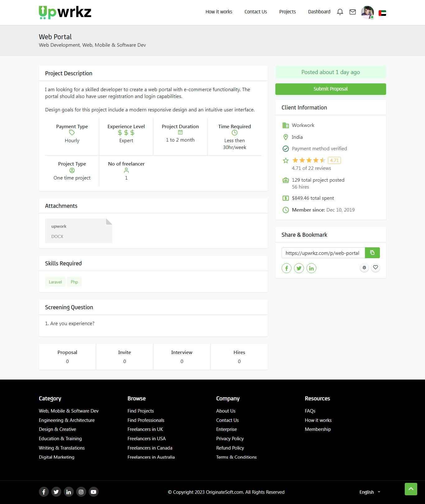This screenshot has width=425, height=504.
Task: Open footer YouTube social icon
Action: (x=93, y=492)
